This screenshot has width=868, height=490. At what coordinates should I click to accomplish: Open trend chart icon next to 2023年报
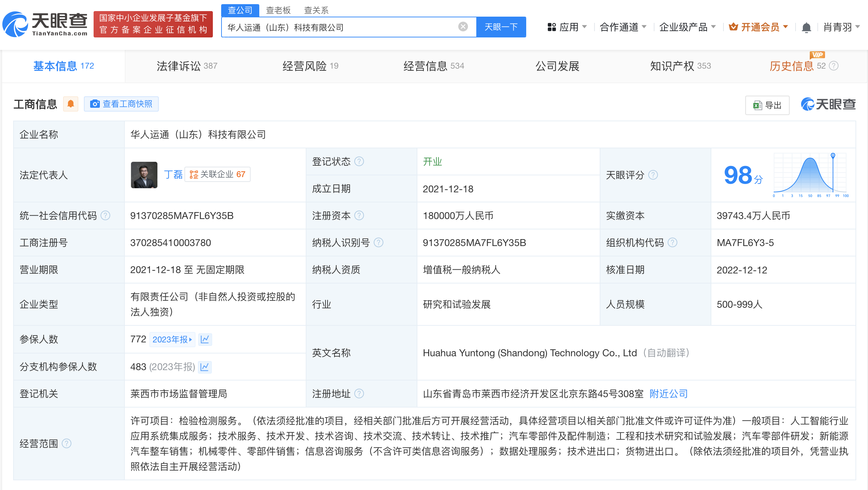pos(205,339)
